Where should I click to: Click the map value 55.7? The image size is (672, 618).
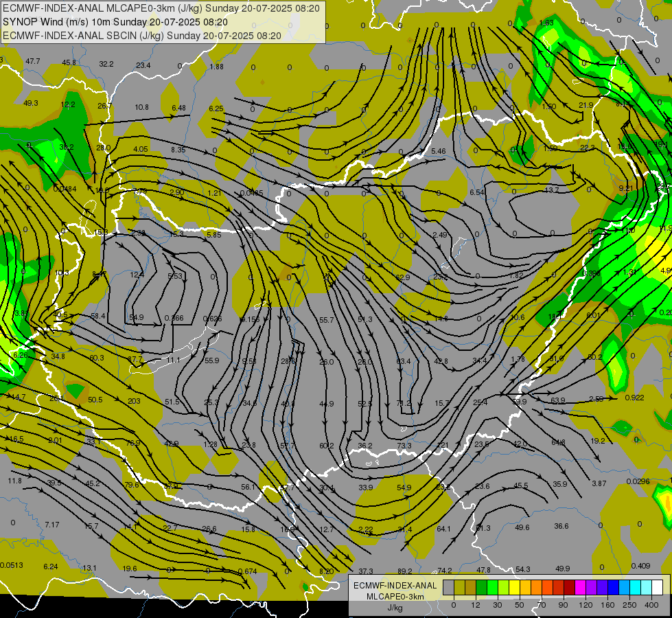point(326,320)
